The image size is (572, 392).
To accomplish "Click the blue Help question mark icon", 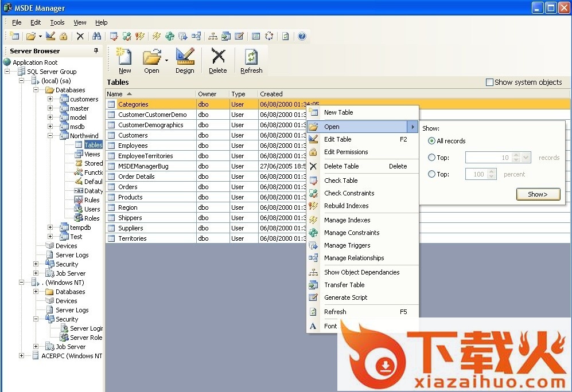I will pos(302,36).
